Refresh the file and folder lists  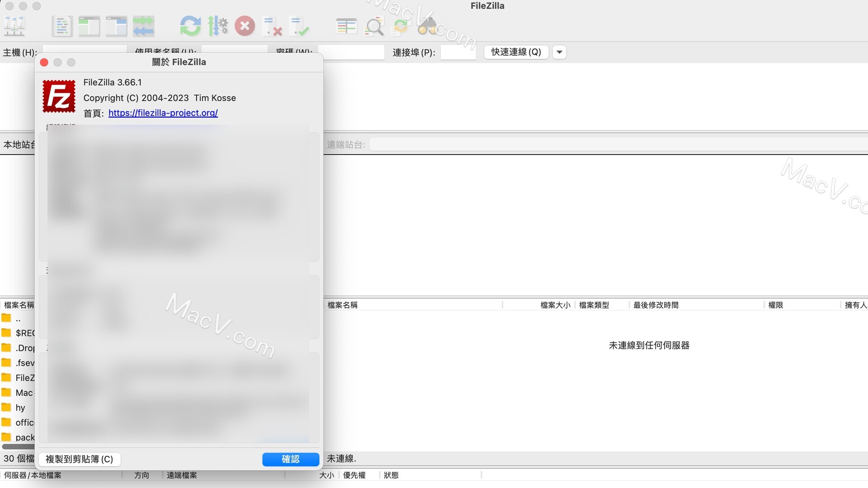(190, 26)
